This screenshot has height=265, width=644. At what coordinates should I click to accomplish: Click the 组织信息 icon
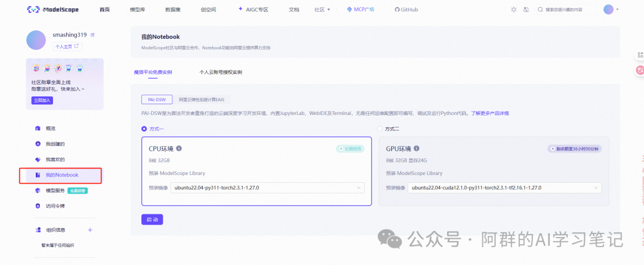point(38,230)
